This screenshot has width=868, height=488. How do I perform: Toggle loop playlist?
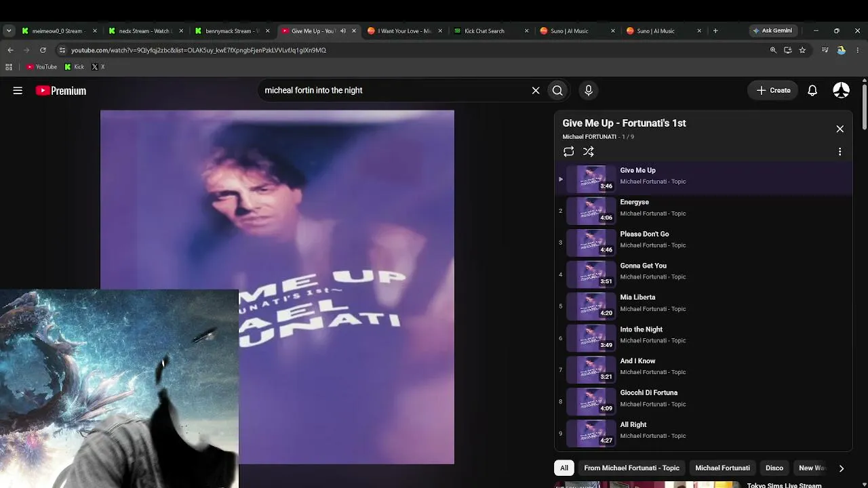tap(569, 152)
